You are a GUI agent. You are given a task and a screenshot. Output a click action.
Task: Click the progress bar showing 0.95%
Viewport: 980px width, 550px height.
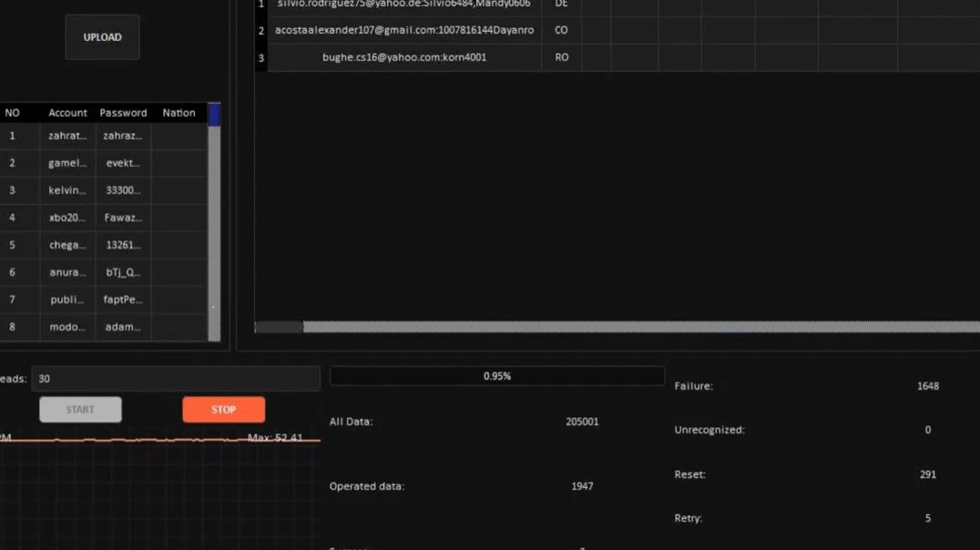[x=497, y=375]
